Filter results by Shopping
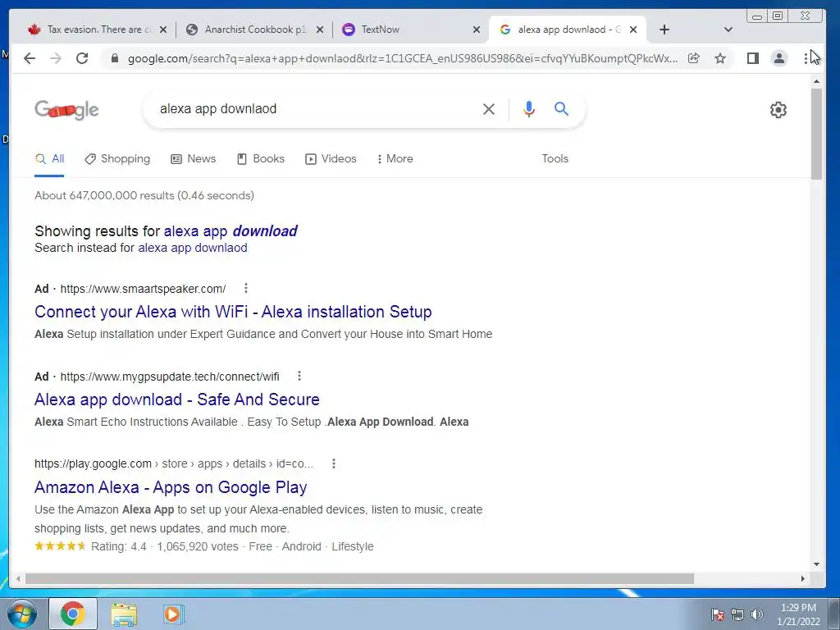 pyautogui.click(x=118, y=158)
